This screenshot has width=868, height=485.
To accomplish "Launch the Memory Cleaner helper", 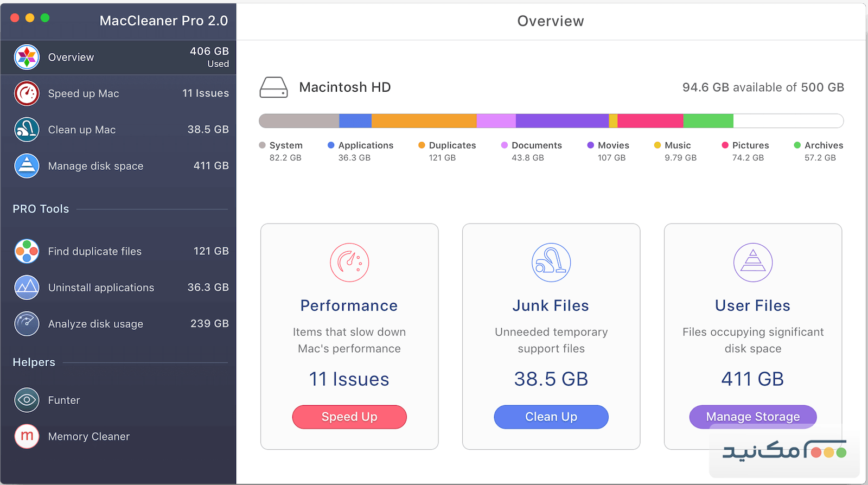I will [118, 437].
